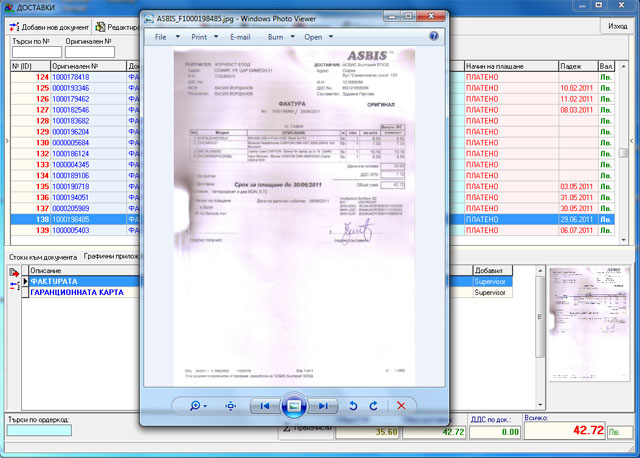The image size is (640, 458).
Task: Click the Actual size fit icon
Action: 231,406
